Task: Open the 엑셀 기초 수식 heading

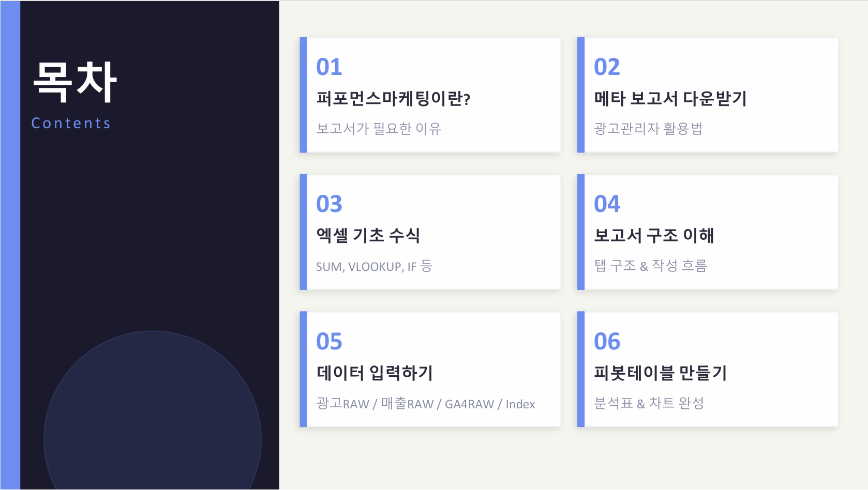Action: point(368,236)
